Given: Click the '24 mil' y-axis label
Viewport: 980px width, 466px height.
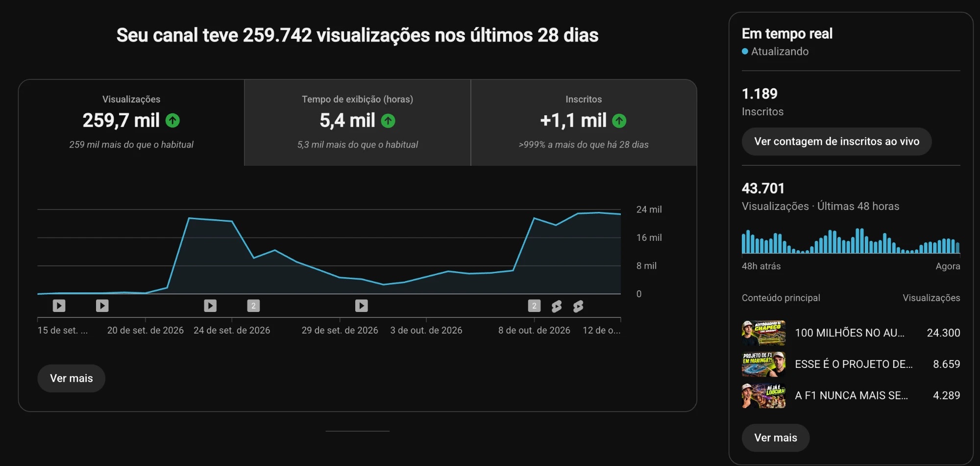Looking at the screenshot, I should pos(649,209).
